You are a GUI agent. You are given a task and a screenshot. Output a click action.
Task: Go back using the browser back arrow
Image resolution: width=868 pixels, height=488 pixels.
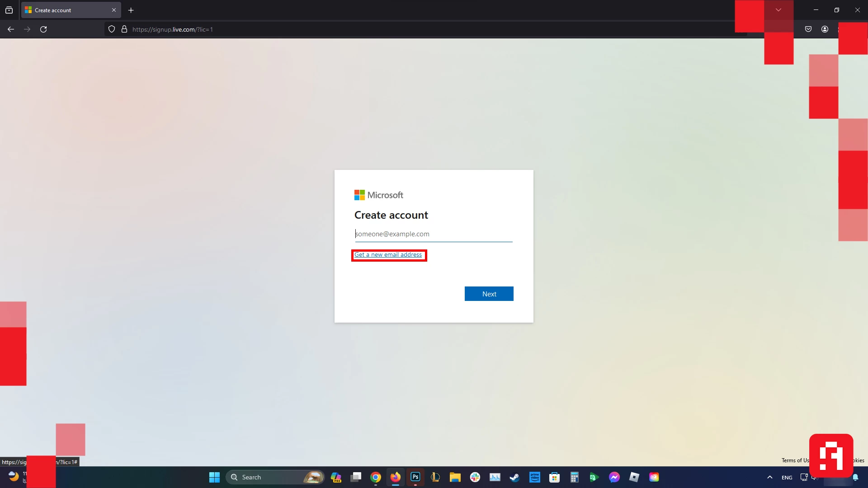[x=11, y=29]
